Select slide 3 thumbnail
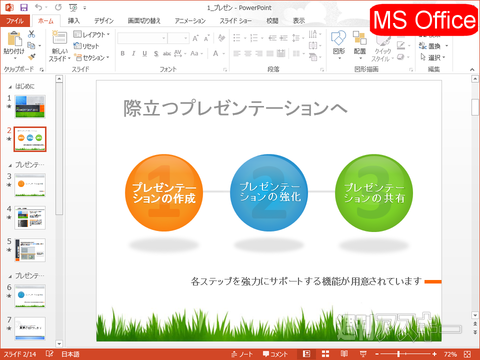480x360 pixels. coord(30,185)
